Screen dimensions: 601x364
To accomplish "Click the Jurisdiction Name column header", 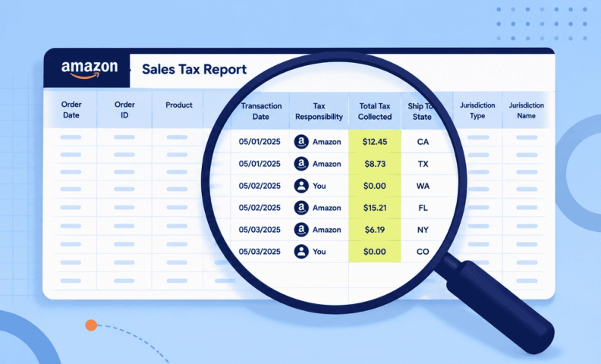I will pyautogui.click(x=527, y=111).
